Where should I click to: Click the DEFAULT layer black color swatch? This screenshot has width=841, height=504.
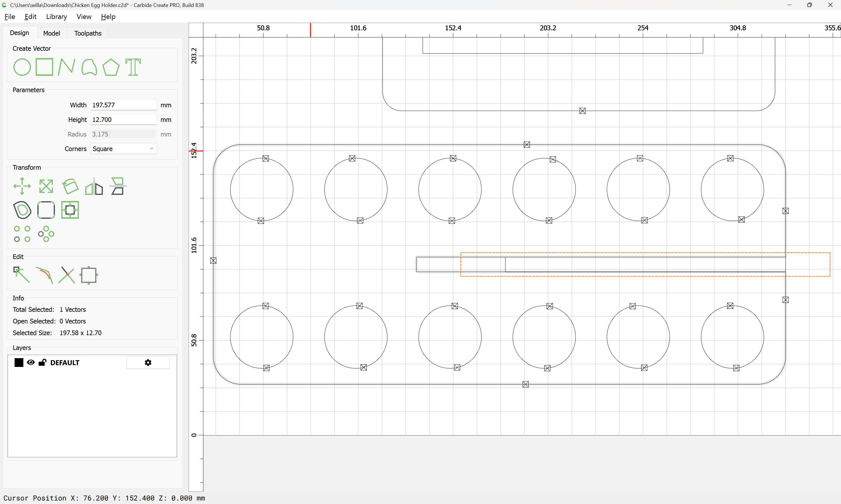[x=19, y=362]
